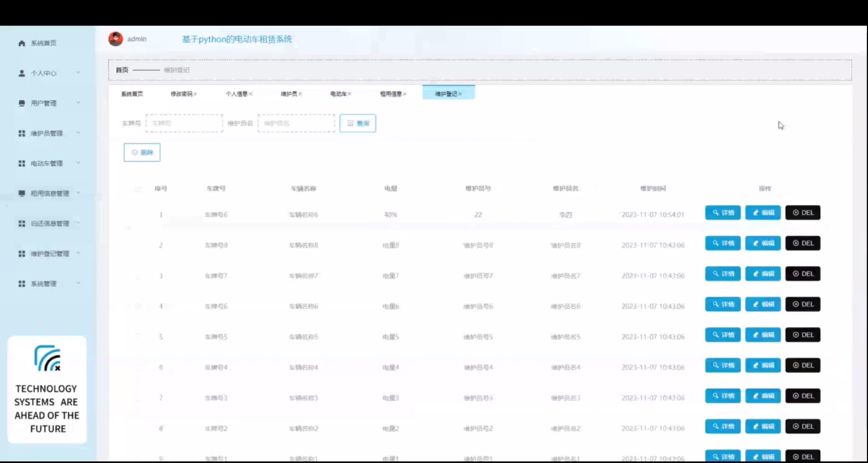The width and height of the screenshot is (868, 463).
Task: Tick the checkbox for row 4
Action: click(138, 307)
